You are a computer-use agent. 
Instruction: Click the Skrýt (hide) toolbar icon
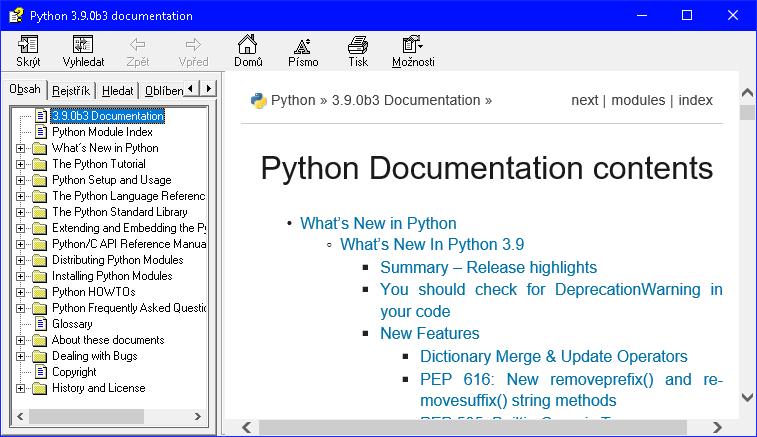28,44
